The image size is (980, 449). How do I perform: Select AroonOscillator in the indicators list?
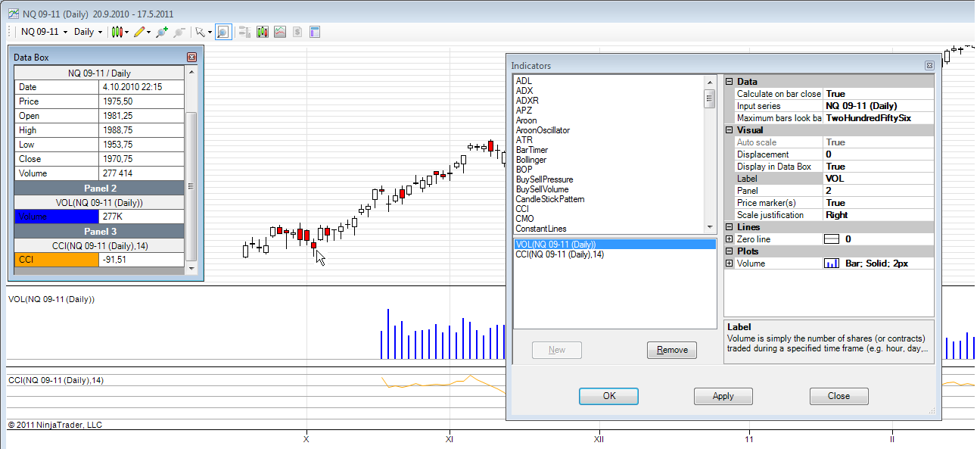(543, 130)
